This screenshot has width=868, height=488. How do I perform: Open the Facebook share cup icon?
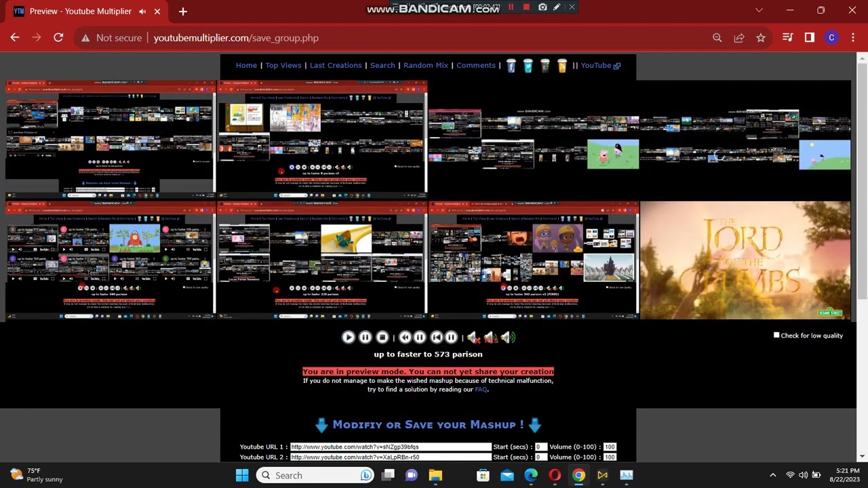coord(511,66)
